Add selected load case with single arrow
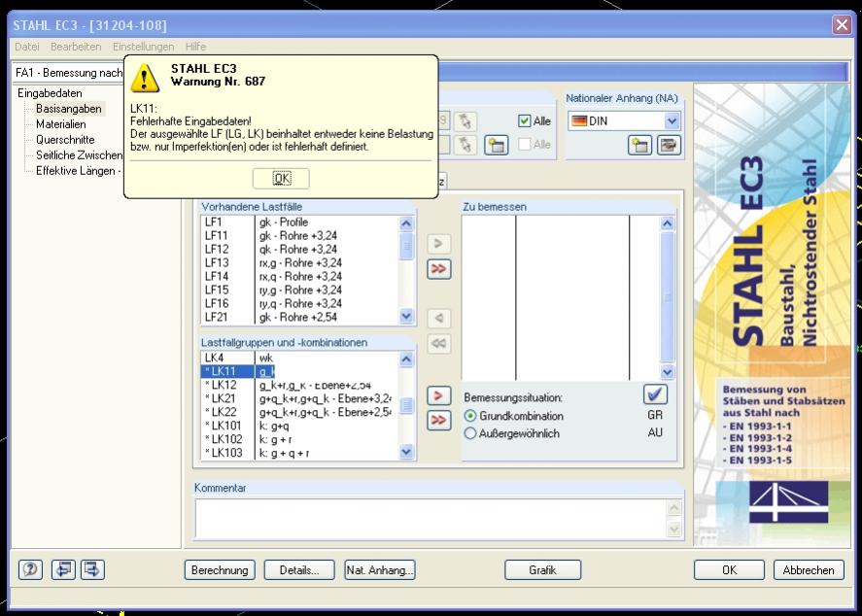 pos(438,243)
